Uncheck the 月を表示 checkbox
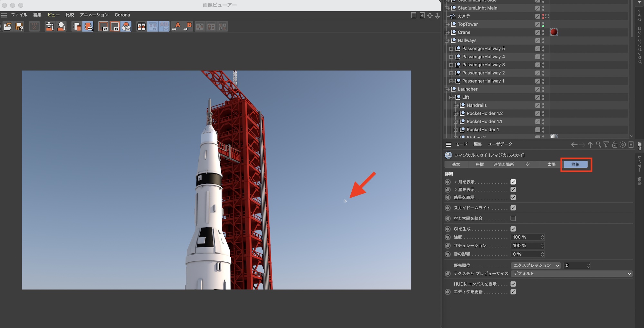Image resolution: width=644 pixels, height=328 pixels. [513, 182]
